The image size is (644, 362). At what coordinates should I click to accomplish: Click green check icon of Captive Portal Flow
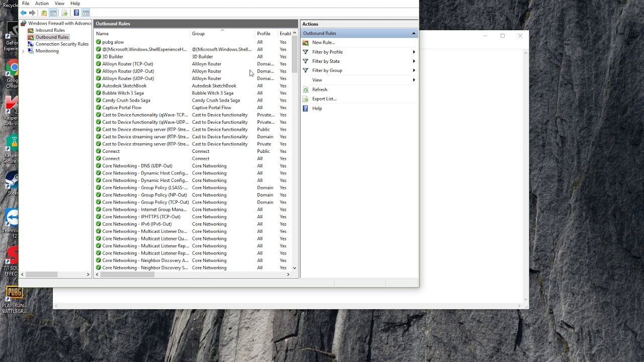pos(99,108)
